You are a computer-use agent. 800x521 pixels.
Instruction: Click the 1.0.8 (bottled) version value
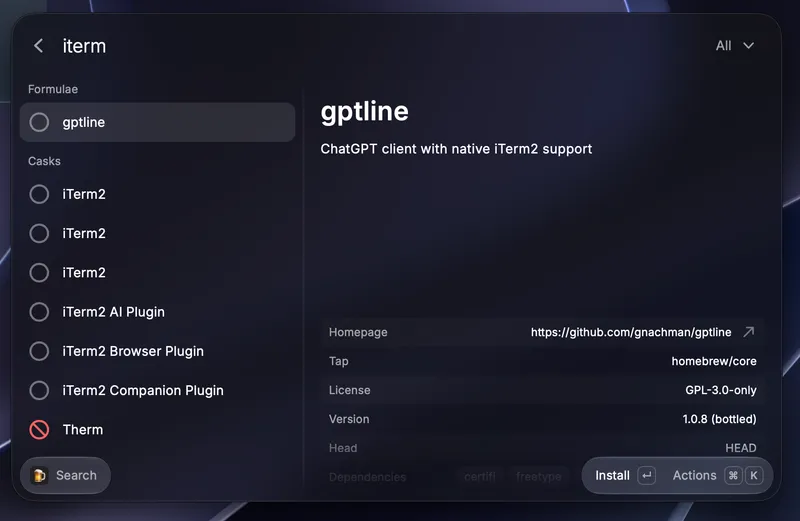719,419
